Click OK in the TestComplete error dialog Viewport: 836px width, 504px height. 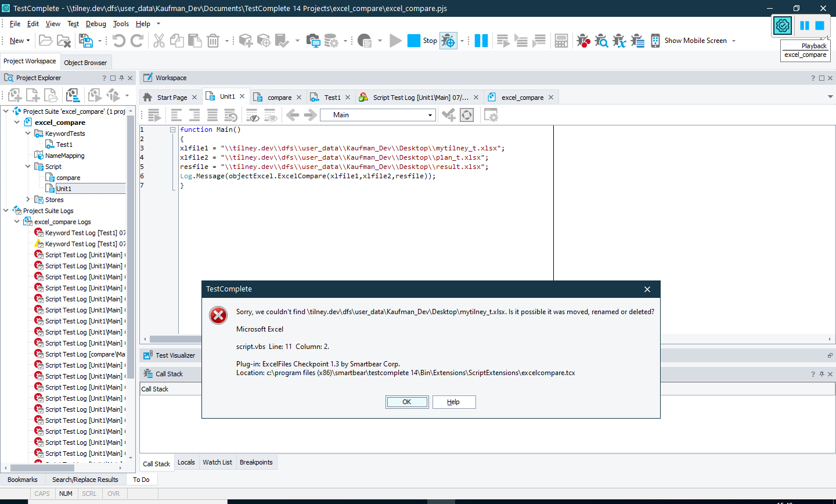[406, 402]
